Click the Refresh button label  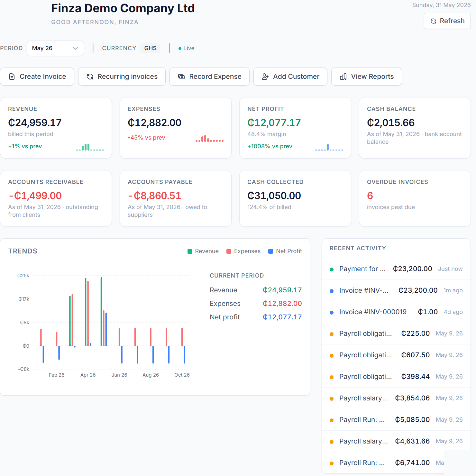point(452,21)
